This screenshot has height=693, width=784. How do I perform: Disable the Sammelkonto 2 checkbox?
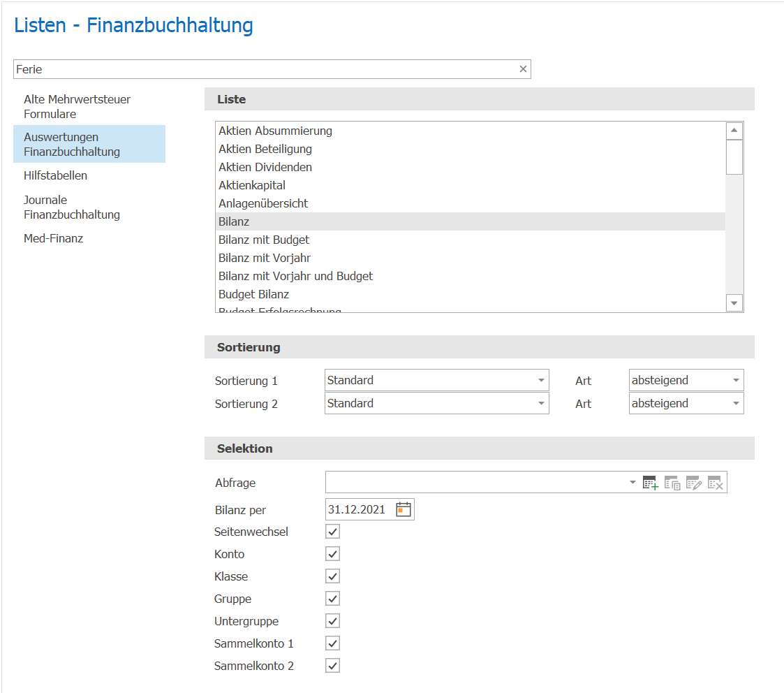[x=332, y=666]
